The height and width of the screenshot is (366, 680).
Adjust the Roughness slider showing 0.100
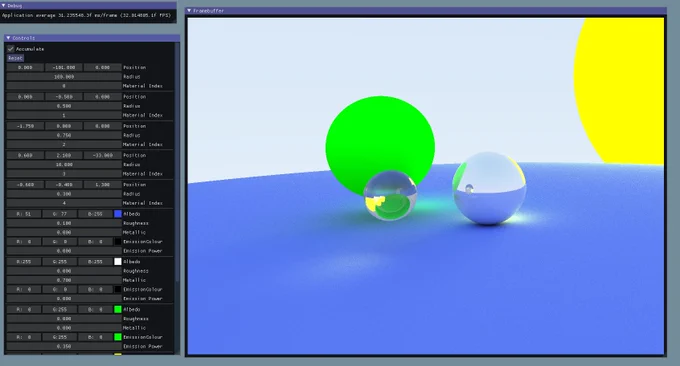pyautogui.click(x=64, y=223)
